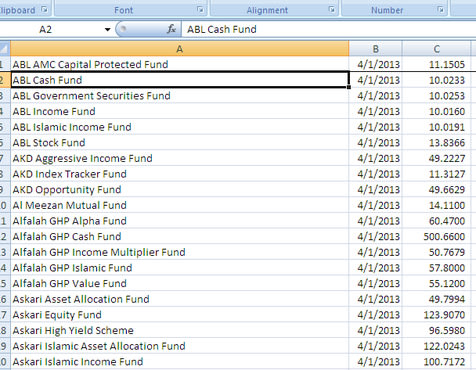Select cell Alfalah GHP Value Fund

pos(180,283)
